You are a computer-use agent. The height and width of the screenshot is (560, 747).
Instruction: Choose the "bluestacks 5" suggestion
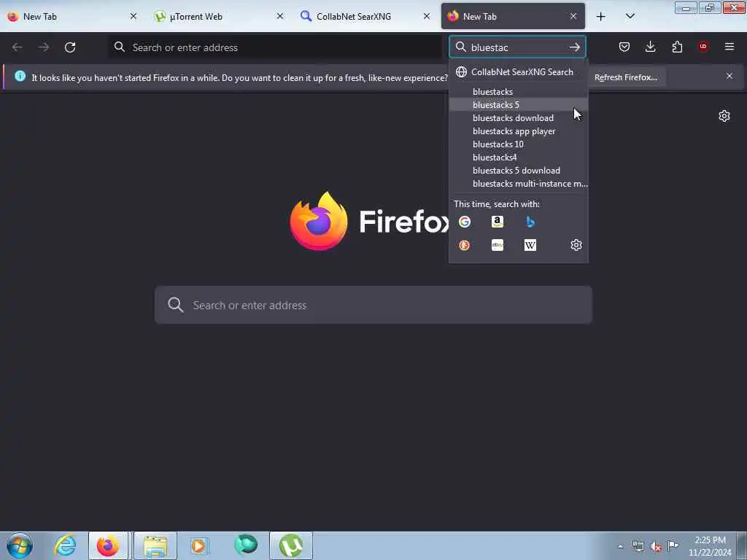pos(519,105)
